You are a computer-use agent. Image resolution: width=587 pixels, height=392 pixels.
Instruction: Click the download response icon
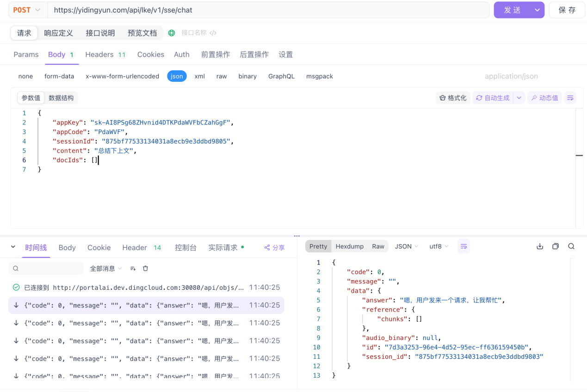pyautogui.click(x=540, y=246)
